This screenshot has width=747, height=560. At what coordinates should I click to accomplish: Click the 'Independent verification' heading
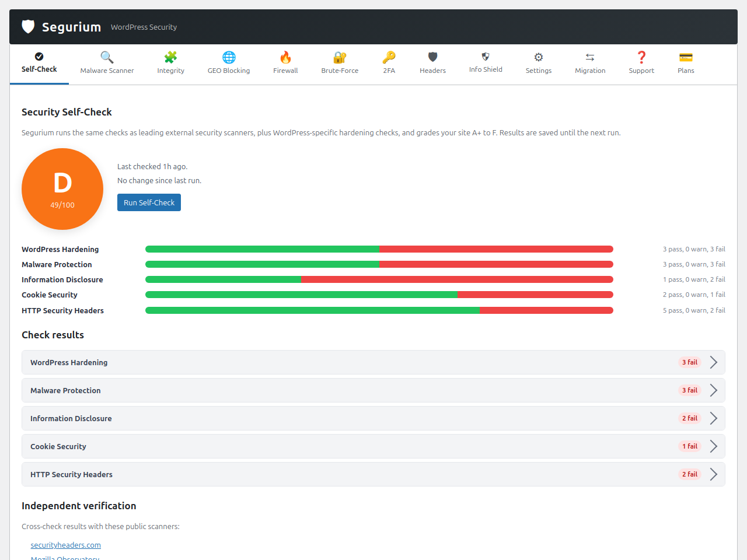(x=79, y=506)
